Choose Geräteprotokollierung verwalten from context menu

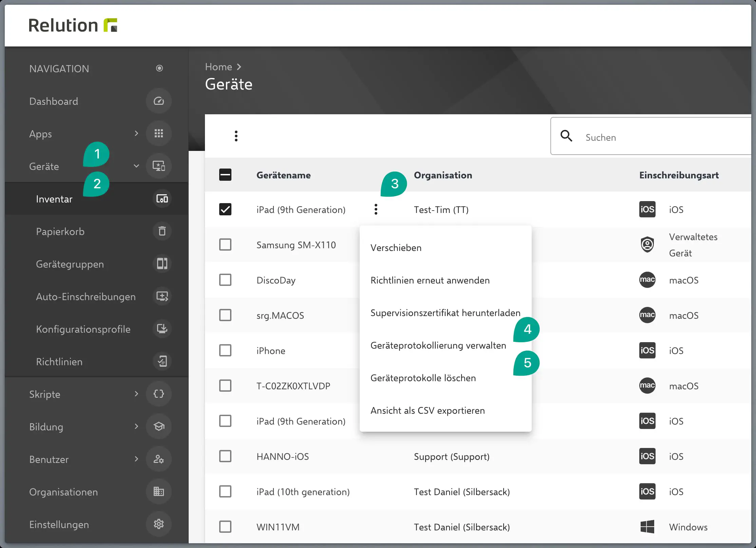click(x=438, y=346)
